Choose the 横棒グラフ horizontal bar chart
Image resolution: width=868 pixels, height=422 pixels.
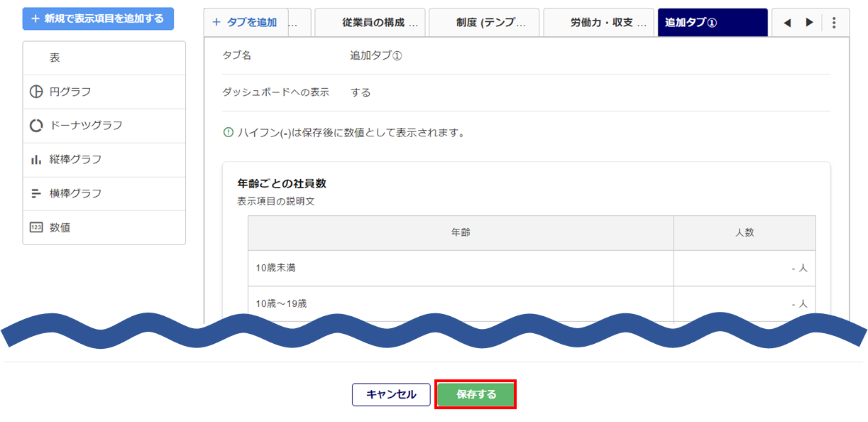(104, 193)
